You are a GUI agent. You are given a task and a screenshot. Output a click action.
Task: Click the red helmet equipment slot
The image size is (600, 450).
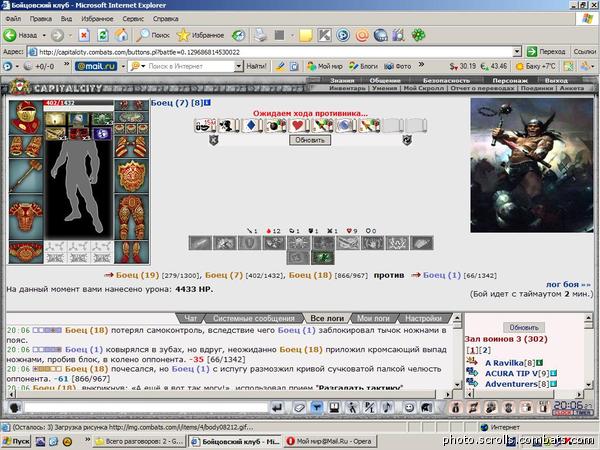26,117
